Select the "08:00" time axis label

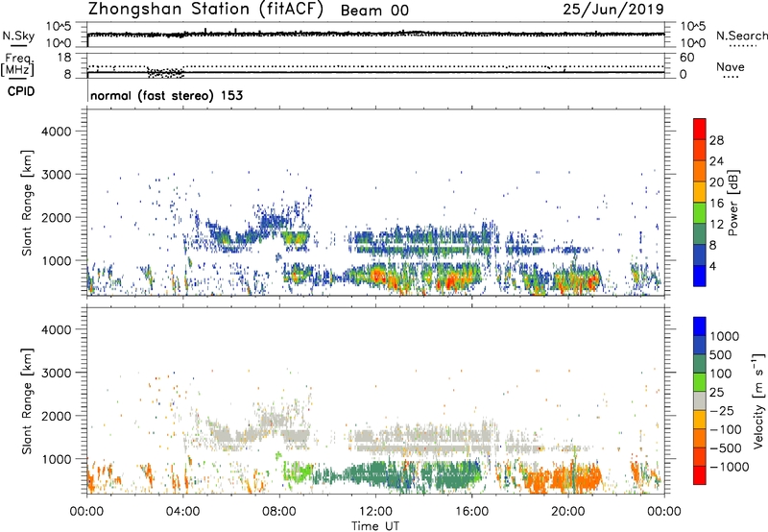pyautogui.click(x=279, y=512)
